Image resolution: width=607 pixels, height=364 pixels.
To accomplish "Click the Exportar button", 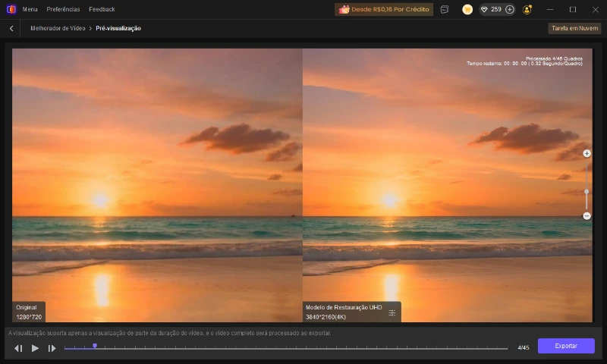I will tap(566, 346).
